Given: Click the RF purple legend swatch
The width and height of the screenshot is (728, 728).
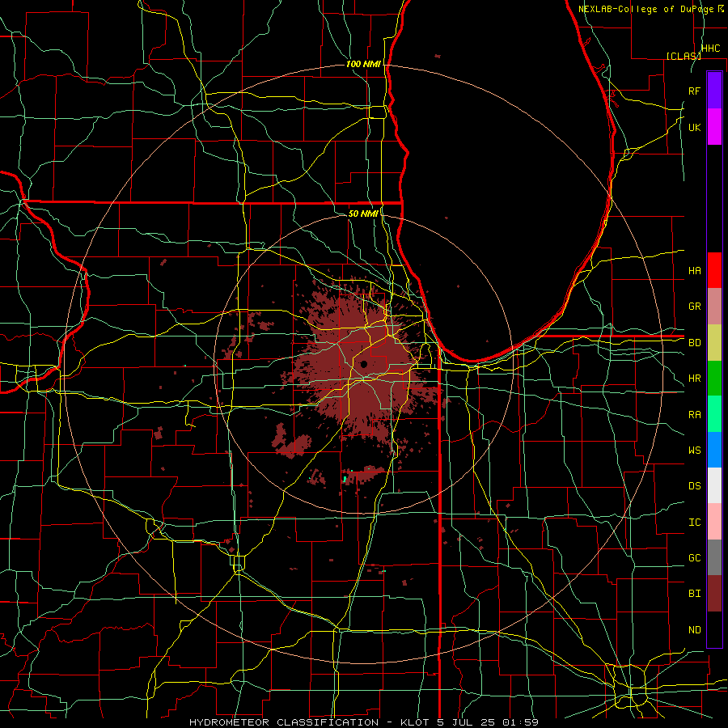Looking at the screenshot, I should click(714, 91).
